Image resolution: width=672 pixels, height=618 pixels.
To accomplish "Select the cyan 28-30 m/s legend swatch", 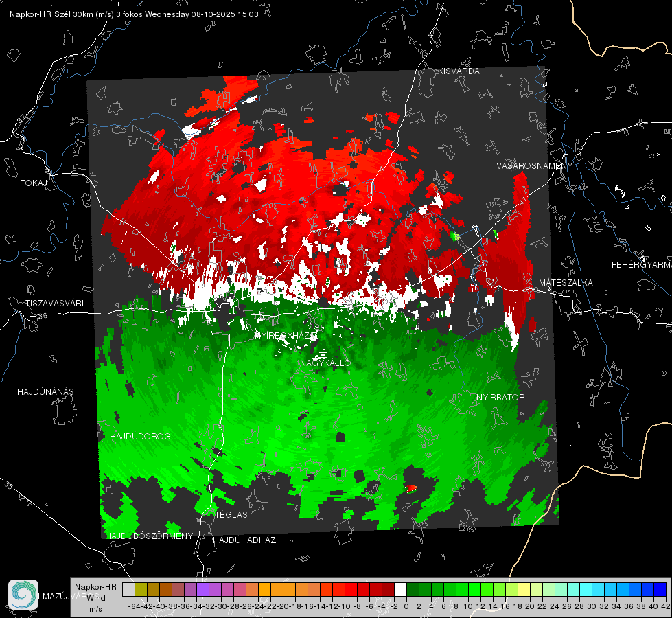I will click(586, 590).
